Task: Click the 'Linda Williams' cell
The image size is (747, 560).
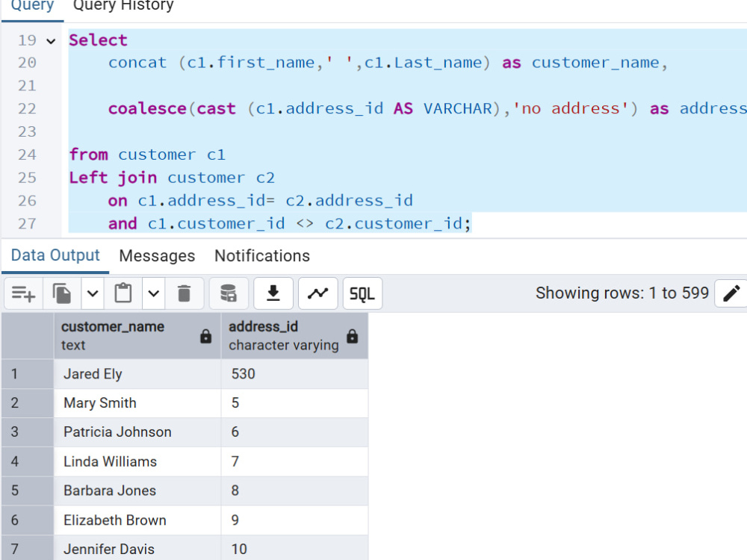Action: 137,462
